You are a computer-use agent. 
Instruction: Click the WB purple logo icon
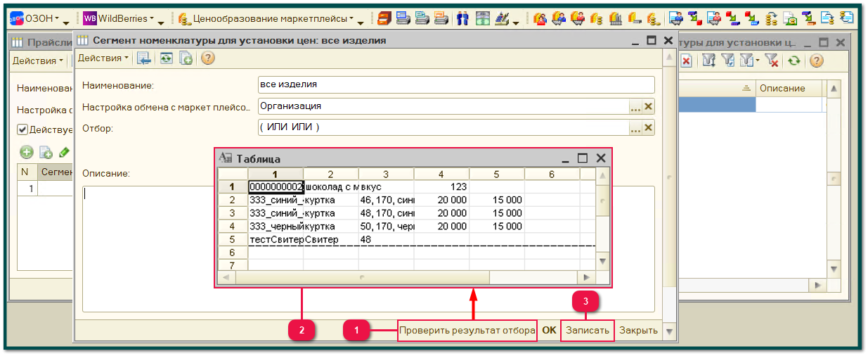[x=89, y=18]
